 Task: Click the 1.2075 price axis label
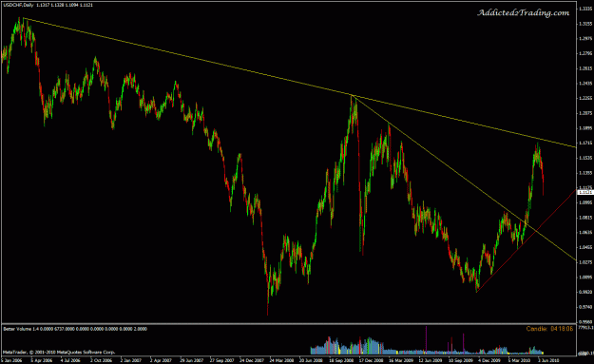pos(585,113)
